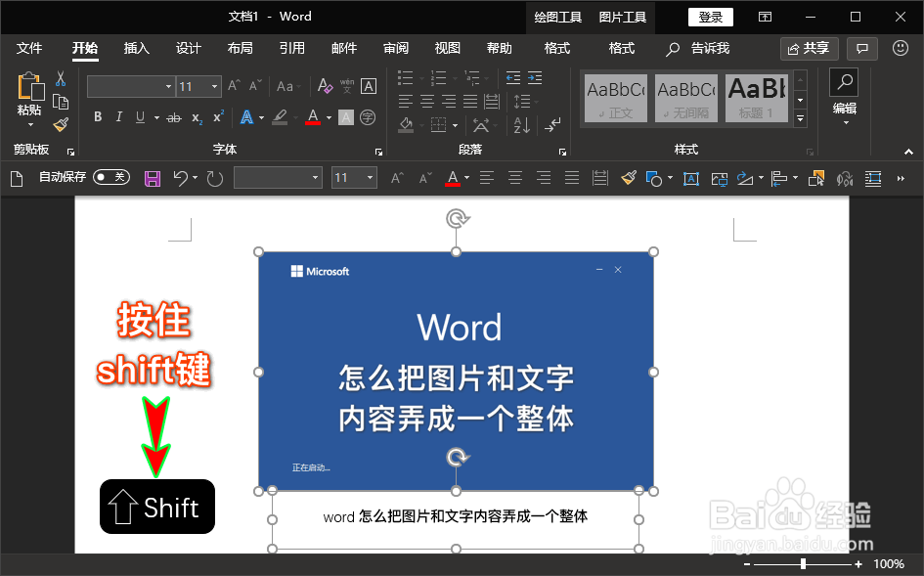Open line spacing options
Viewport: 924px width, 576px height.
coord(522,102)
